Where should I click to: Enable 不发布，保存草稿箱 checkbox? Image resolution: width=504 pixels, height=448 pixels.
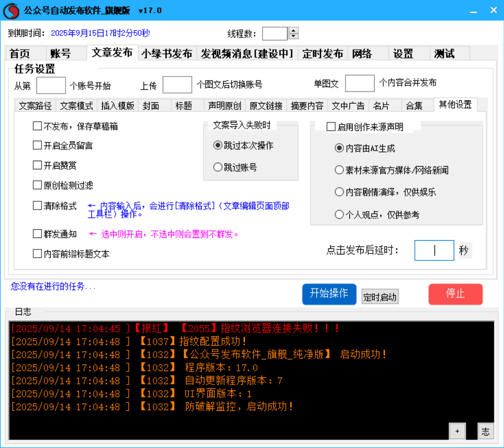pos(37,127)
